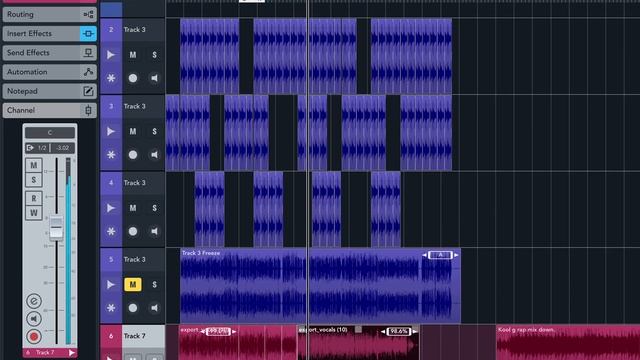Image resolution: width=640 pixels, height=360 pixels.
Task: Click freeze snowflake icon on track 3
Action: click(x=111, y=155)
